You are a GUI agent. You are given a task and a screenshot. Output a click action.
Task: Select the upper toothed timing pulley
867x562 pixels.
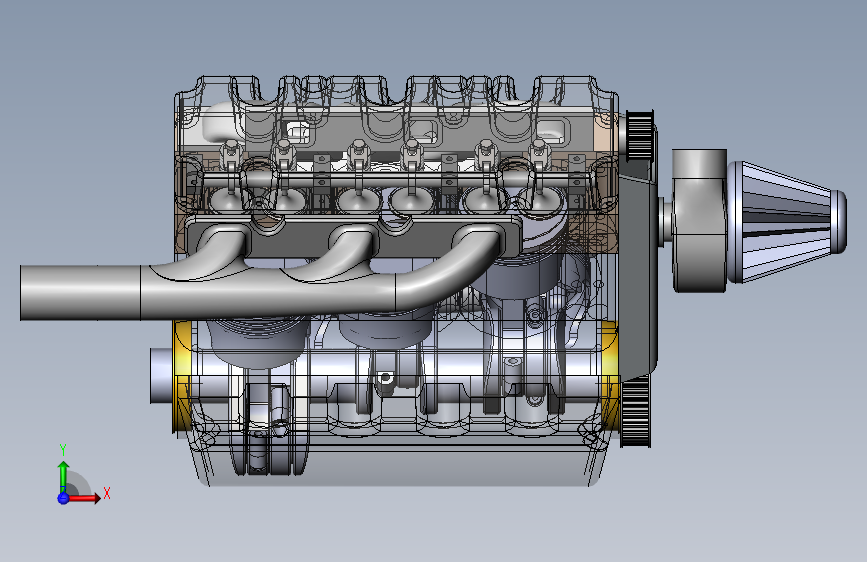640,134
